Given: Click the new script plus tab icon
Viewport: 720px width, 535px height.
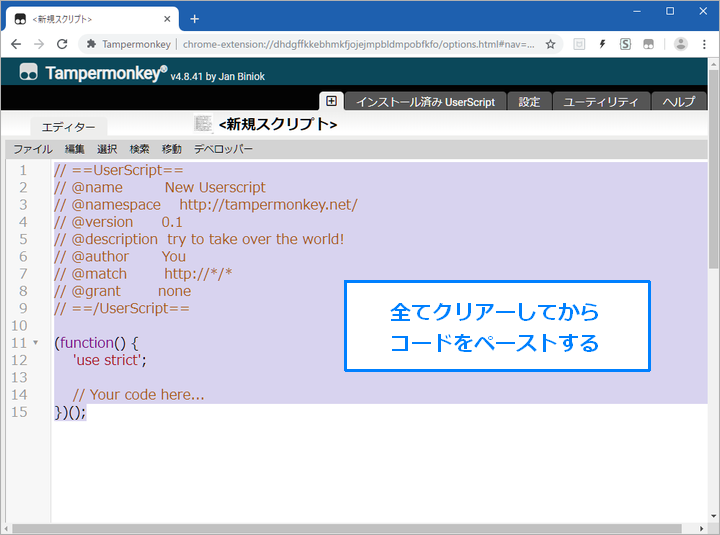Looking at the screenshot, I should coord(332,101).
